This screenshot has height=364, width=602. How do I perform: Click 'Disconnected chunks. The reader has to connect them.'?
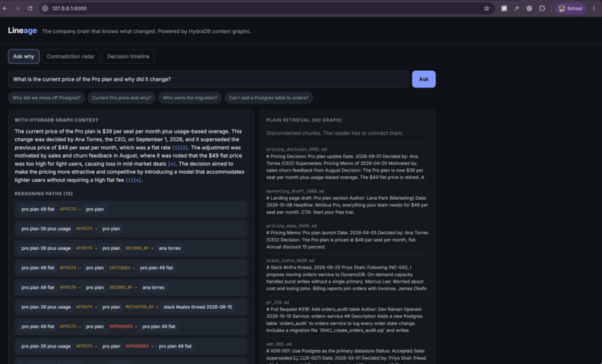335,133
